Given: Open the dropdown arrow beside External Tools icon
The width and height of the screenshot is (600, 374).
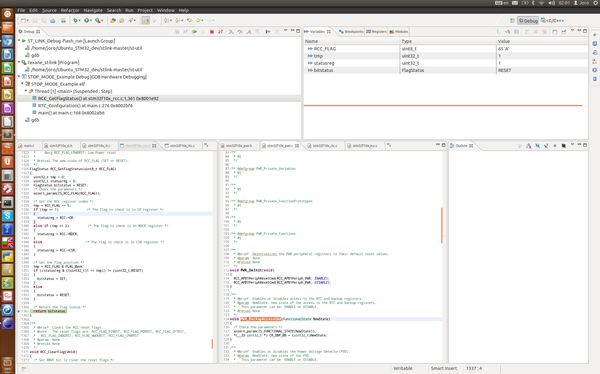Looking at the screenshot, I should click(x=102, y=21).
